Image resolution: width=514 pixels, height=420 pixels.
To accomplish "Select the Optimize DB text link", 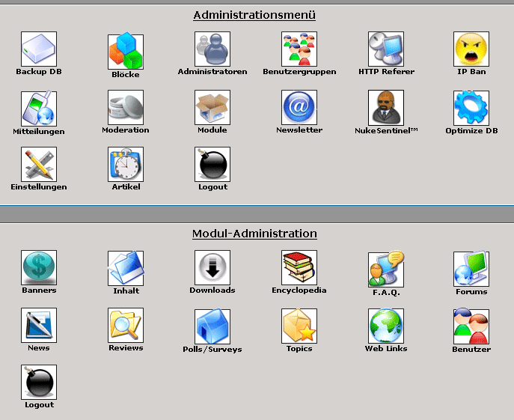I will (471, 130).
